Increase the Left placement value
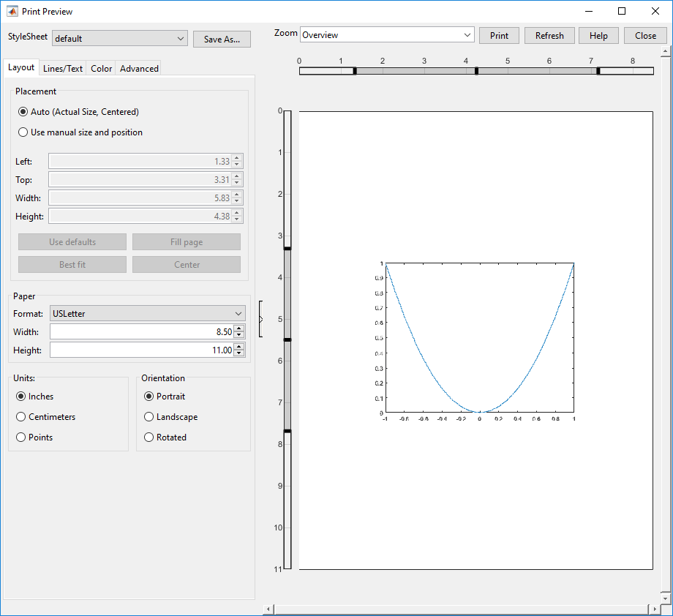Viewport: 673px width, 616px height. click(x=237, y=159)
